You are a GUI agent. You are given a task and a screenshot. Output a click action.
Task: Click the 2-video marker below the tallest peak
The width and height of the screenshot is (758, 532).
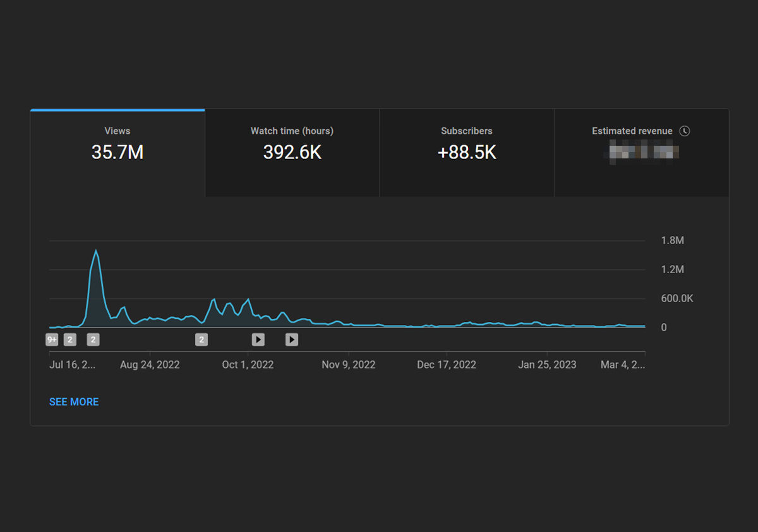(93, 340)
